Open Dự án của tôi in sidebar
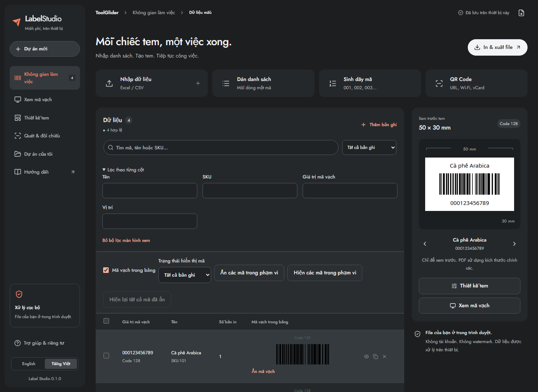Image resolution: width=538 pixels, height=392 pixels. coord(45,154)
